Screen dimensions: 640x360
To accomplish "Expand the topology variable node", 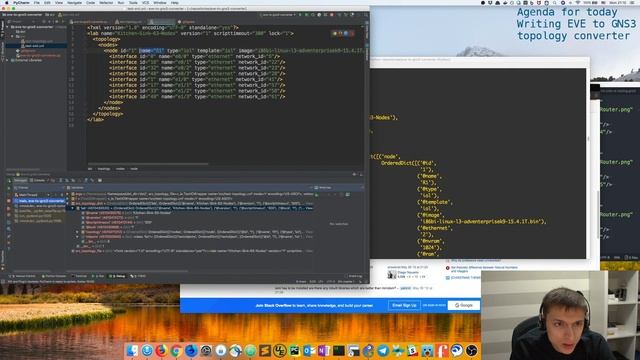I will [x=77, y=232].
